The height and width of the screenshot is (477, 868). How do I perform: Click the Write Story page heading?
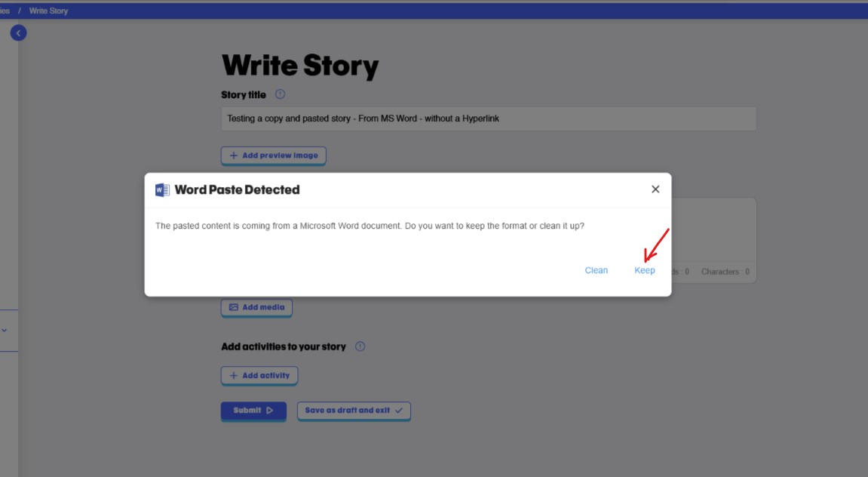click(300, 66)
